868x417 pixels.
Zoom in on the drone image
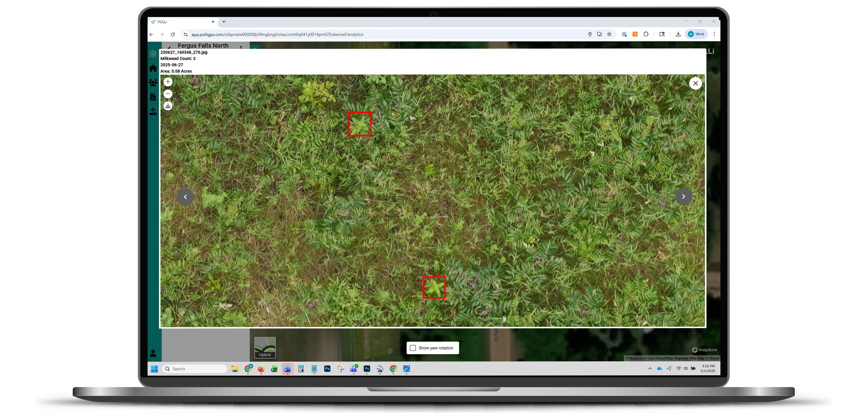168,82
